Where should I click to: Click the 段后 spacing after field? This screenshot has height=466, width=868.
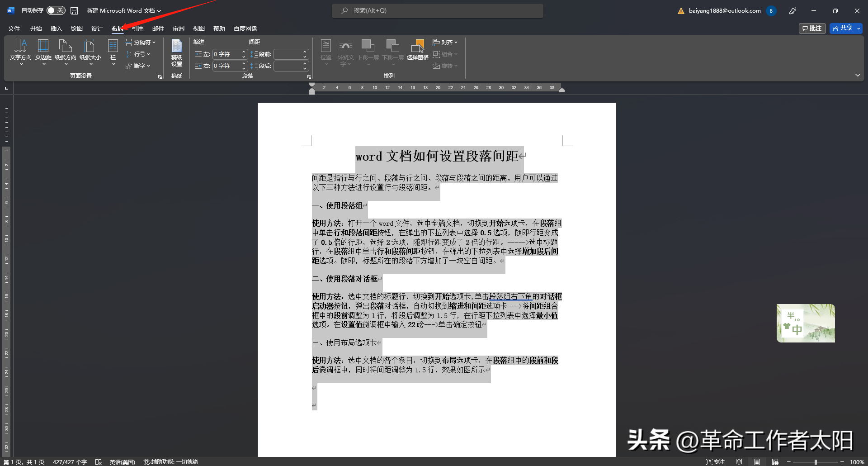291,66
